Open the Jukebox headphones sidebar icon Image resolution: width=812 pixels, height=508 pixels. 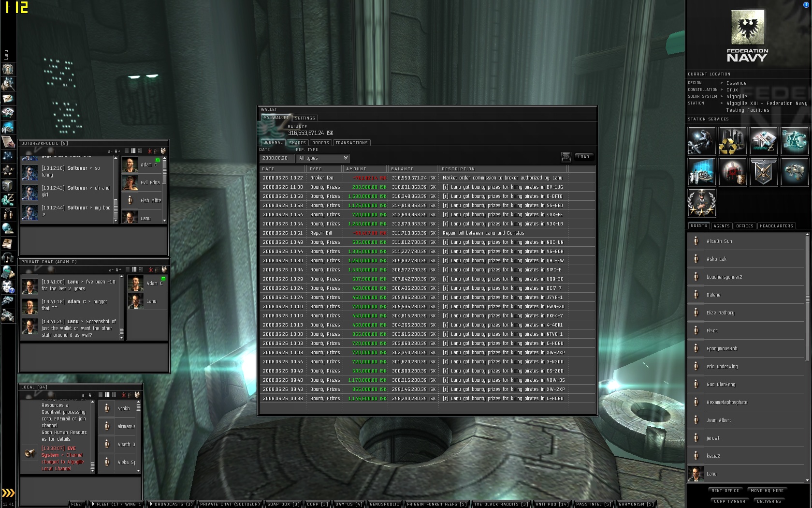point(8,257)
